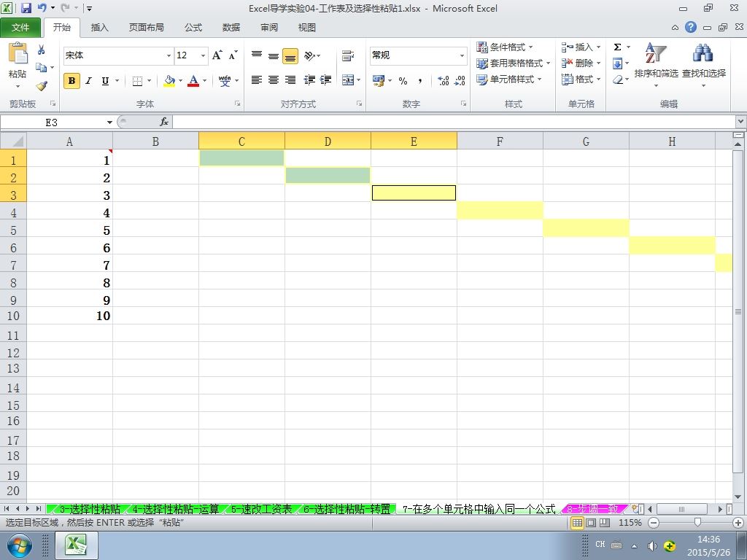
Task: Switch to the 公式 ribbon tab
Action: pos(193,28)
